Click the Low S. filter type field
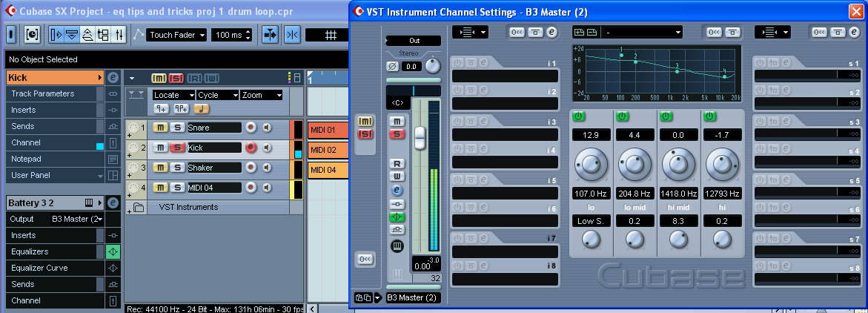The width and height of the screenshot is (868, 313). click(591, 221)
